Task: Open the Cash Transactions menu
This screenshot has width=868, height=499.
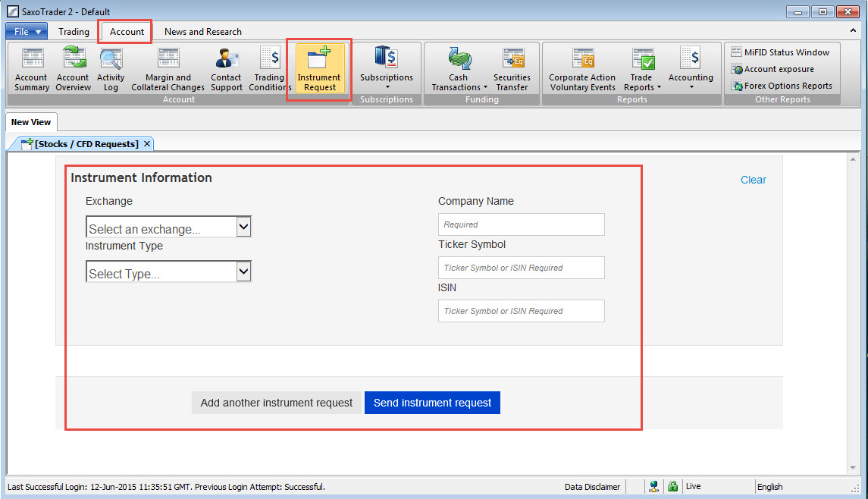Action: tap(459, 69)
